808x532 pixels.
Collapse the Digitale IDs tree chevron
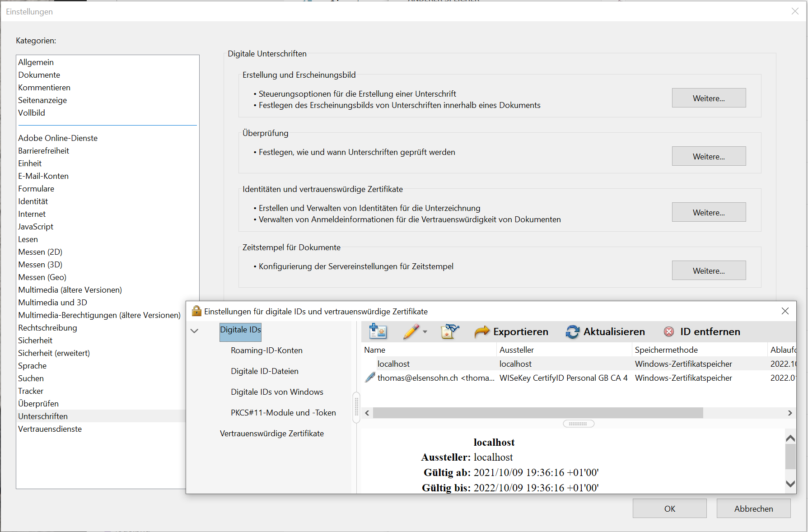click(195, 331)
